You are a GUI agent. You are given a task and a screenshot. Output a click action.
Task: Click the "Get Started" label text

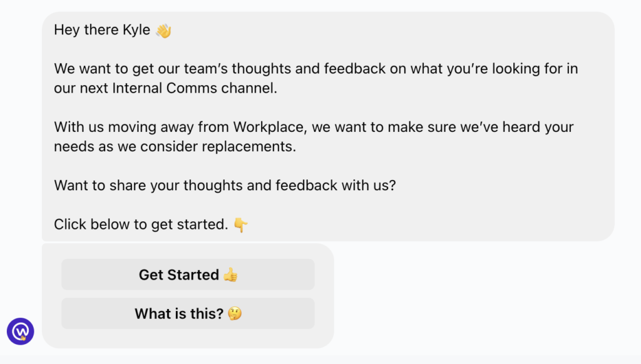pos(178,275)
